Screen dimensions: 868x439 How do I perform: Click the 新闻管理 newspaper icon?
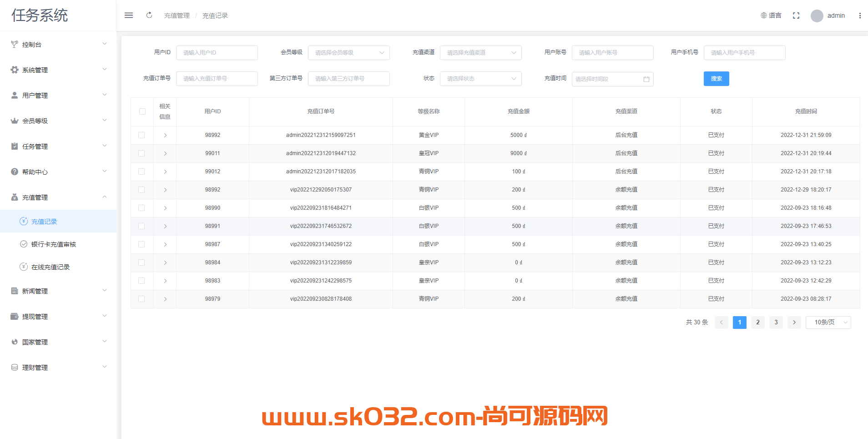(15, 291)
